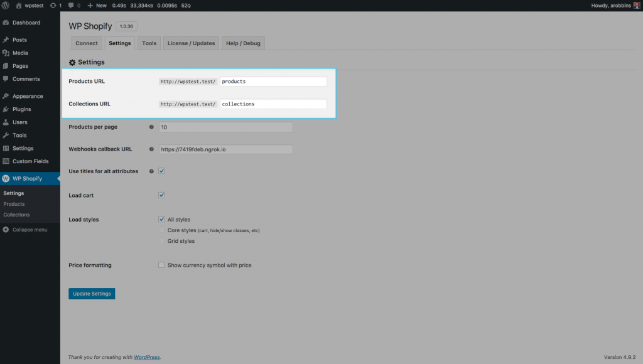Image resolution: width=643 pixels, height=364 pixels.
Task: Focus the Products URL slug field
Action: (x=274, y=81)
